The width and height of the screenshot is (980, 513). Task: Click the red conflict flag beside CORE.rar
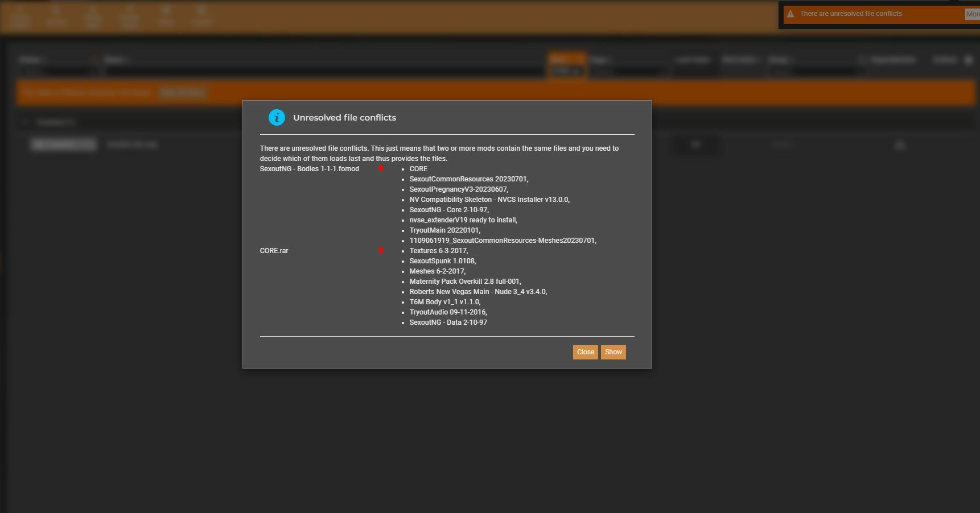(381, 250)
